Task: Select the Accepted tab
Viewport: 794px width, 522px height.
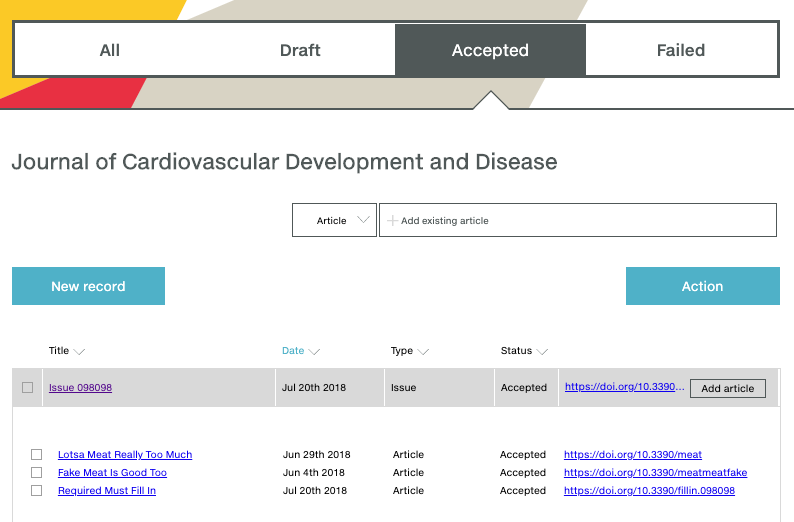Action: point(490,50)
